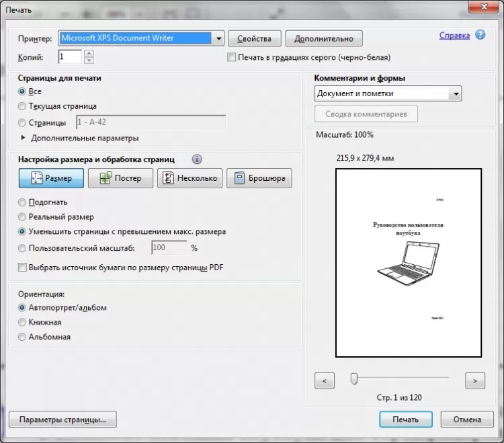This screenshot has height=443, width=504.
Task: Open the Принтер dropdown list
Action: [x=218, y=38]
